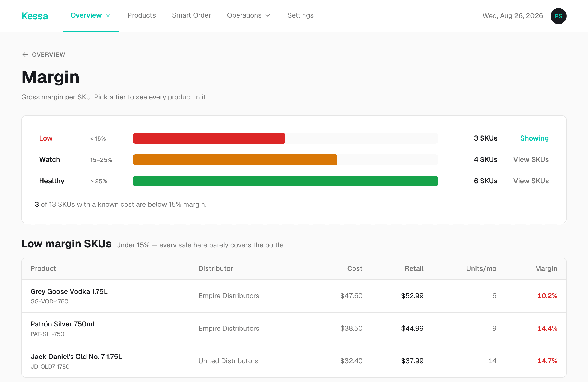Click the $32.40 cost value
The height and width of the screenshot is (382, 588).
tap(351, 361)
